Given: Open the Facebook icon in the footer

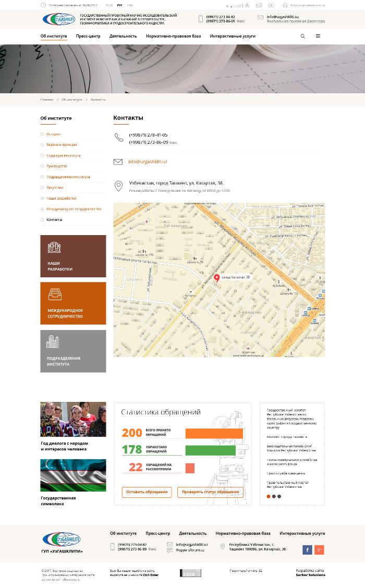Looking at the screenshot, I should pyautogui.click(x=307, y=550).
